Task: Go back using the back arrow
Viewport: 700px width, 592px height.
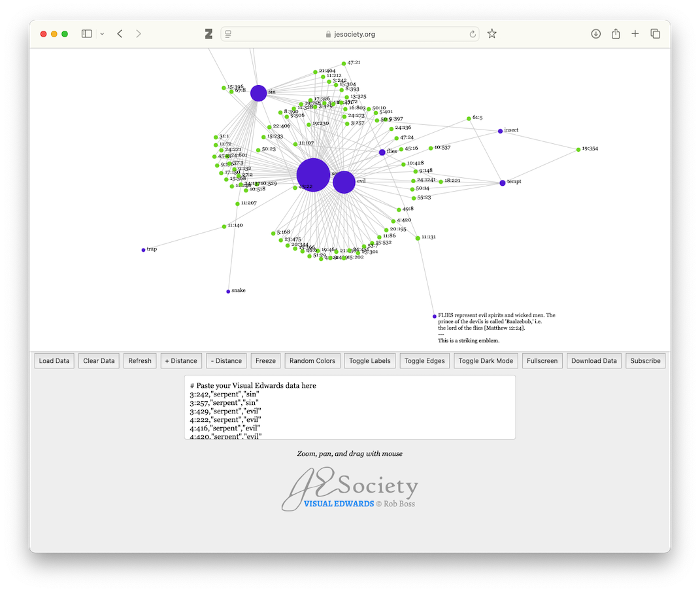Action: 120,34
